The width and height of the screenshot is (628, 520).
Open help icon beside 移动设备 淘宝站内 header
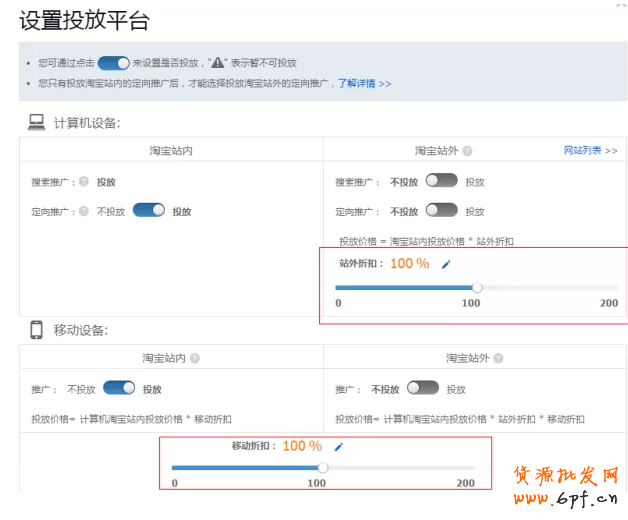[194, 358]
